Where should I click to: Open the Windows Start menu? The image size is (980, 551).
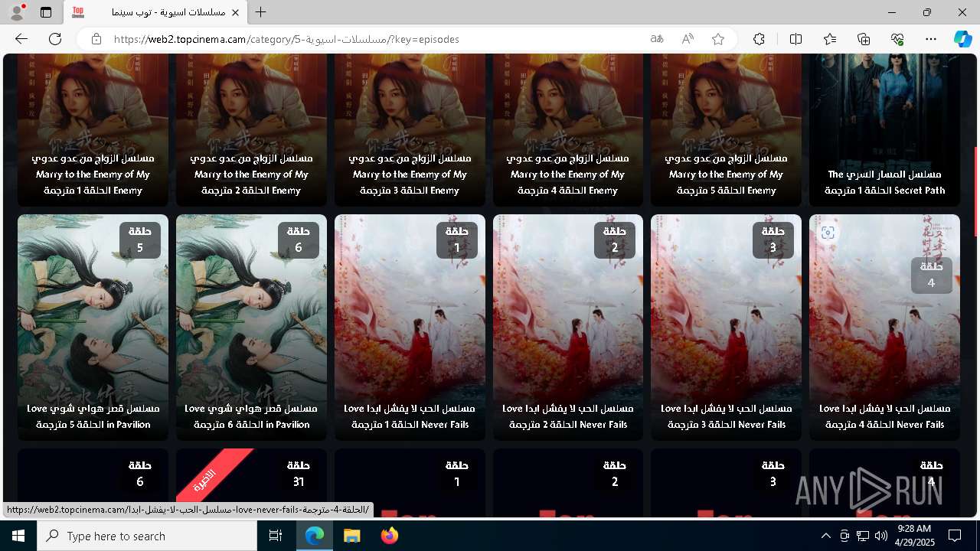point(18,536)
